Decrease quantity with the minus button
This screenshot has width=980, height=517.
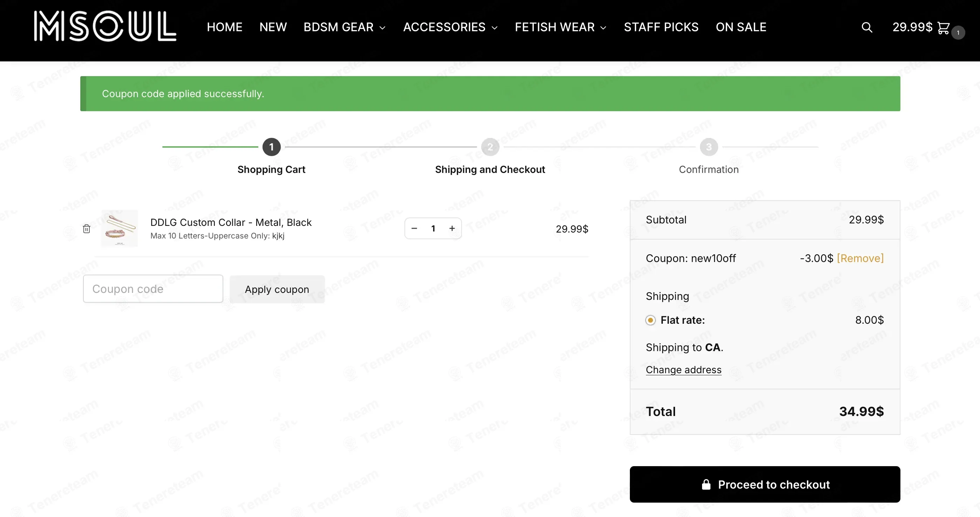click(414, 228)
